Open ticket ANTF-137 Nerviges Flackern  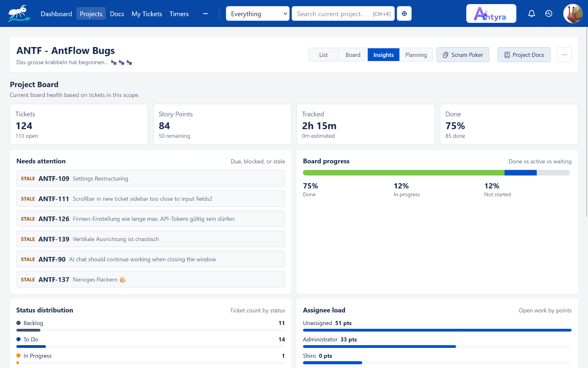[x=150, y=279]
